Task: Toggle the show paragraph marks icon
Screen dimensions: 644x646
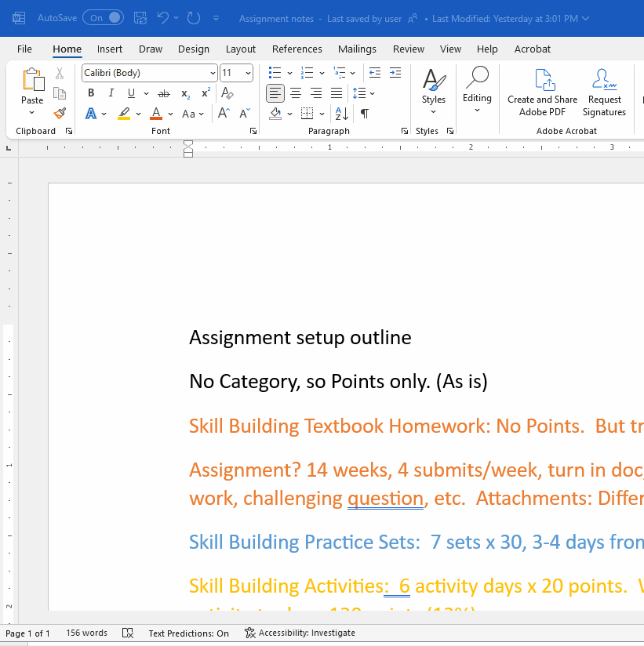Action: click(365, 113)
